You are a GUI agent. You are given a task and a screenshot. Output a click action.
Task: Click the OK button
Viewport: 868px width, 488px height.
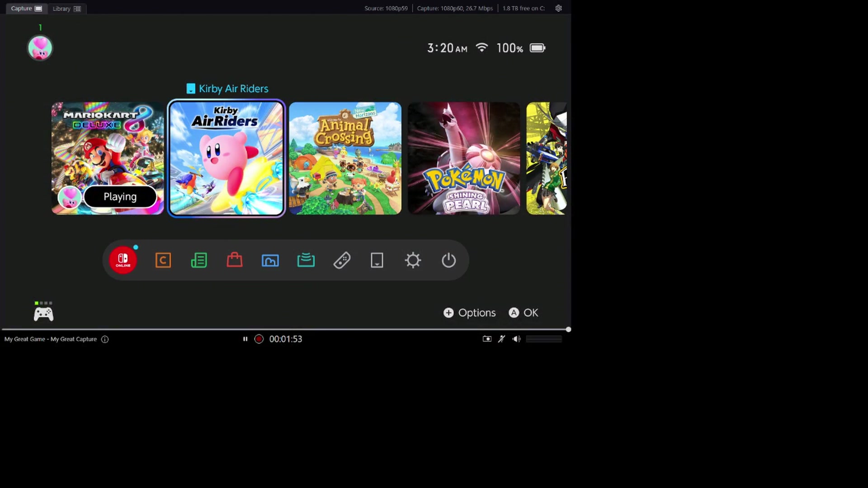click(x=524, y=313)
